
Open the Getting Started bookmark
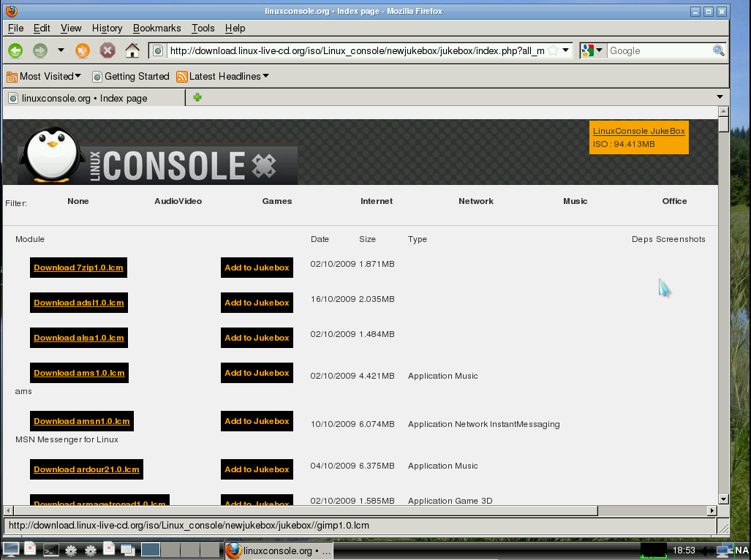coord(131,76)
